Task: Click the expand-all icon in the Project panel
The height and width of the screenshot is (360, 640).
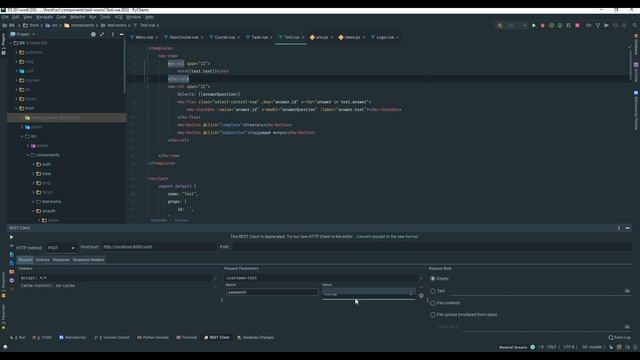Action: click(x=102, y=34)
